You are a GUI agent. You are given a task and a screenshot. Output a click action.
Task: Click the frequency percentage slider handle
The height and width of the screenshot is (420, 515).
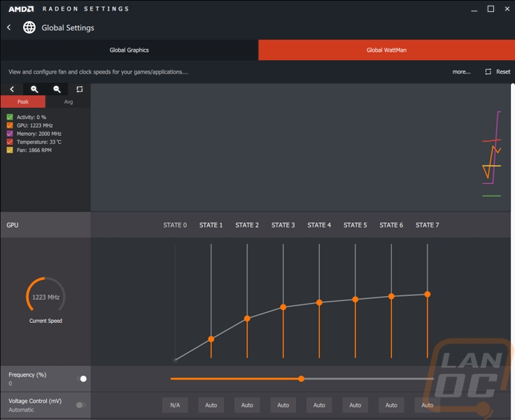tap(301, 379)
